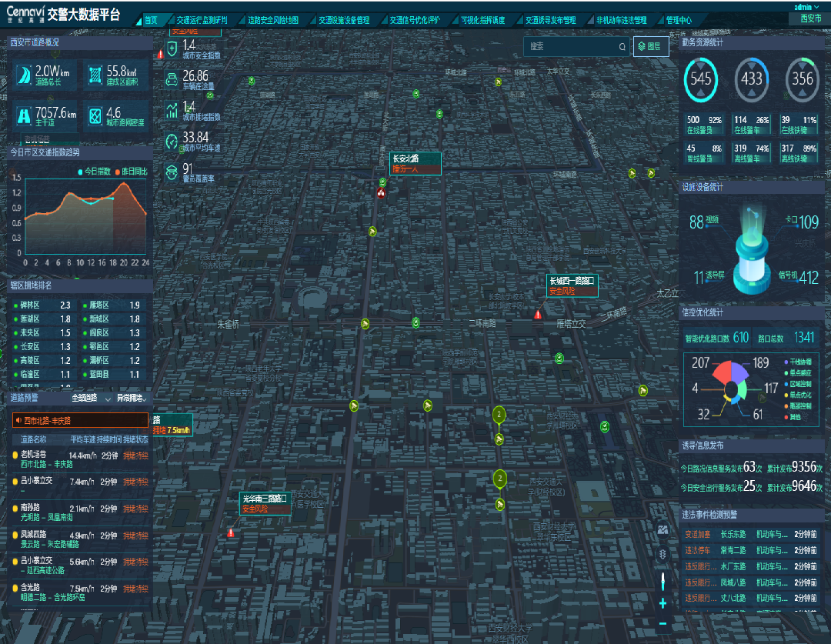This screenshot has width=831, height=644.
Task: Click the map zoom out minus icon
Action: [x=662, y=623]
